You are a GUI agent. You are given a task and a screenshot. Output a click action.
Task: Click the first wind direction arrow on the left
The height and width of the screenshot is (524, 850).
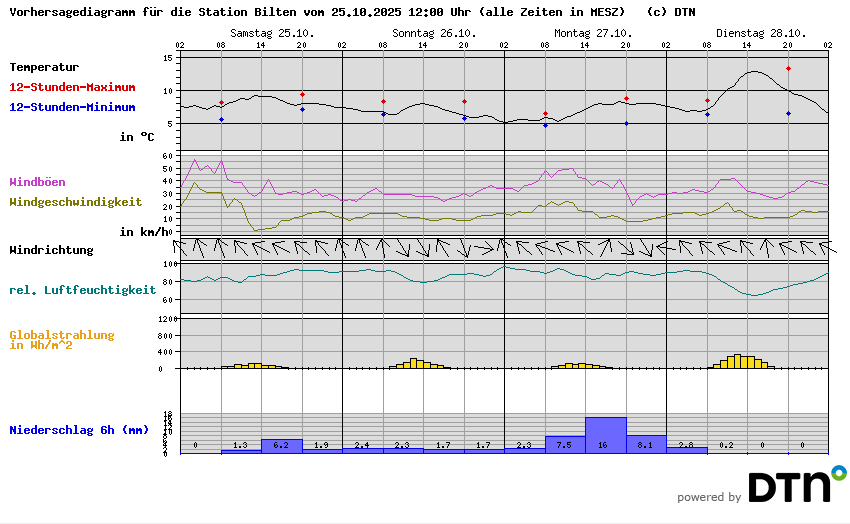pos(187,247)
